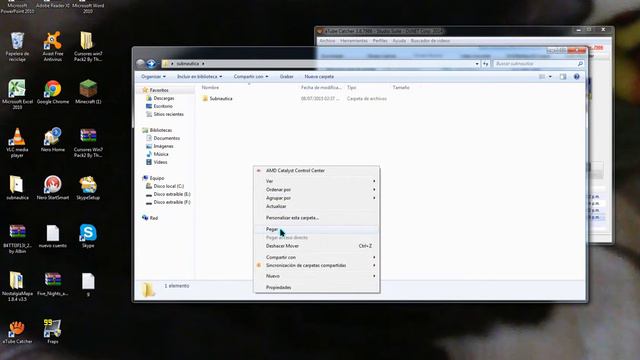640x360 pixels.
Task: Open the Perfiles menu in aTube Catcher window
Action: (x=380, y=41)
